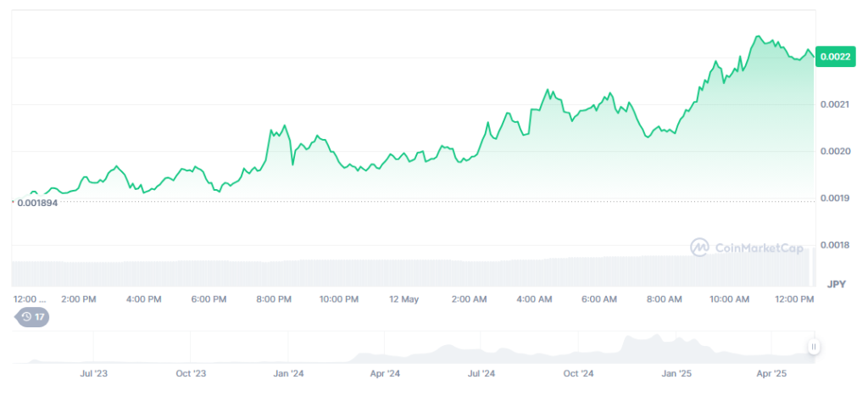Click the CoinMarketCap watermark logo

tap(737, 248)
